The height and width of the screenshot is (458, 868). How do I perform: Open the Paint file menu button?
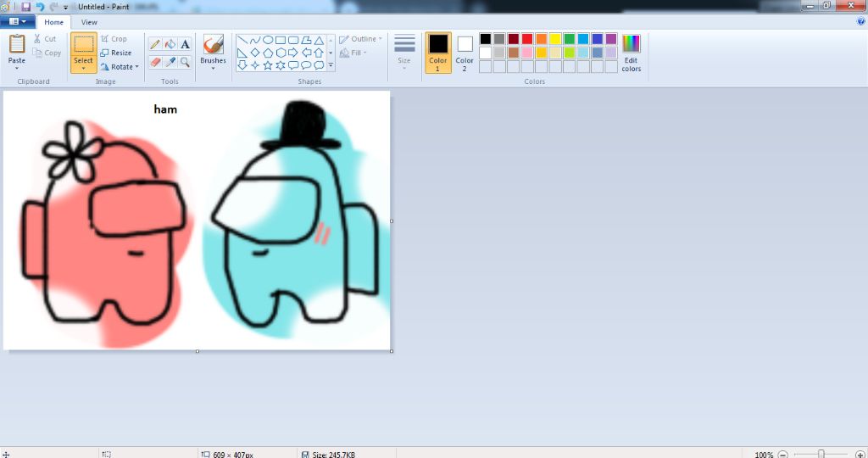coord(18,21)
